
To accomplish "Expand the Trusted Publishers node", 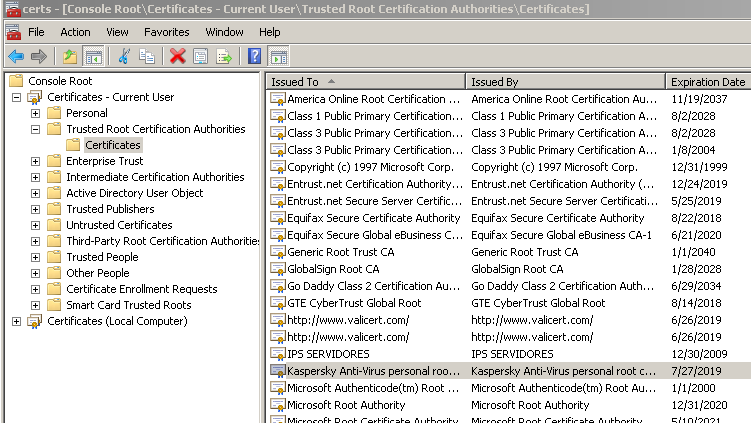I will point(35,209).
